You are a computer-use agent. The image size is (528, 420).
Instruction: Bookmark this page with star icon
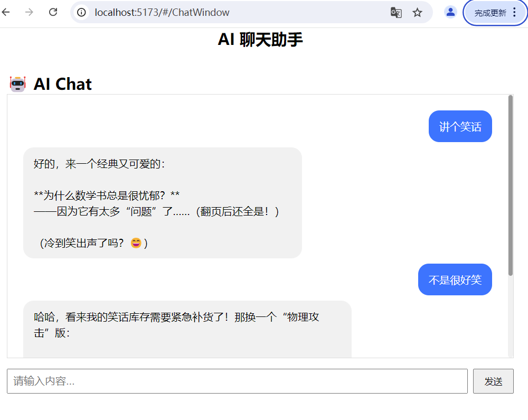(417, 13)
